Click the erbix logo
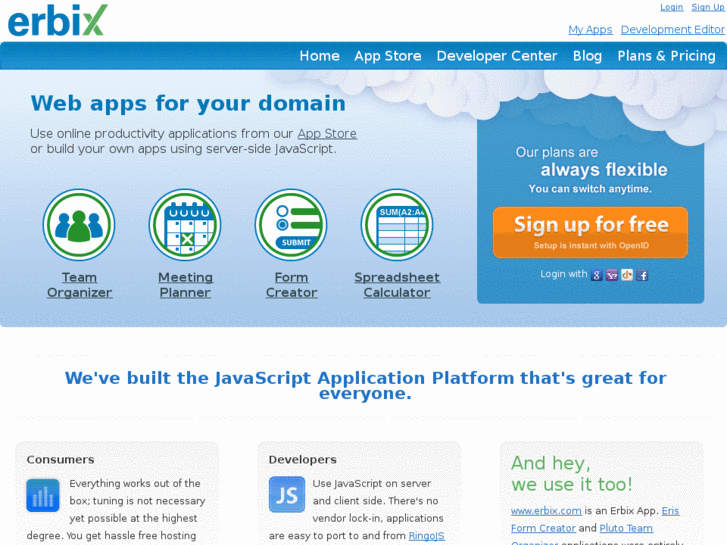Screen dimensions: 727x545 pyautogui.click(x=57, y=20)
